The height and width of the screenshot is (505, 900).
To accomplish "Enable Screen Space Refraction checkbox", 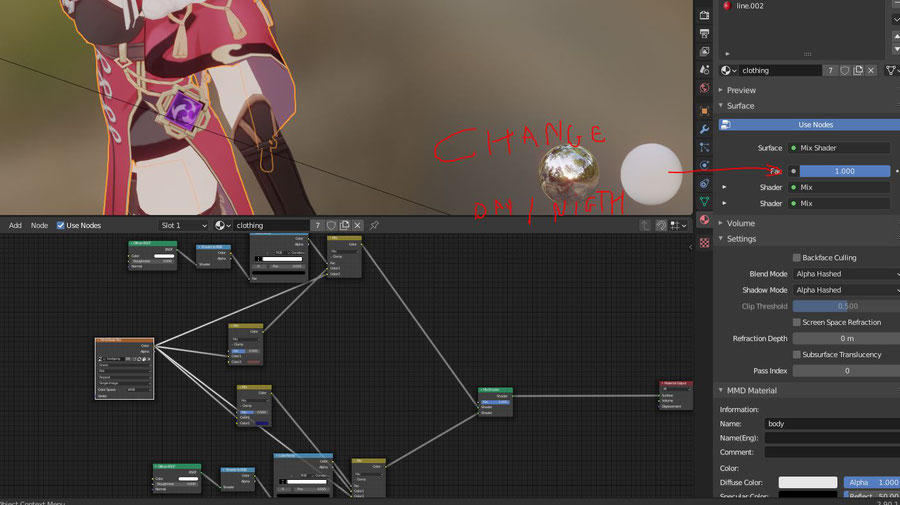I will [x=797, y=323].
